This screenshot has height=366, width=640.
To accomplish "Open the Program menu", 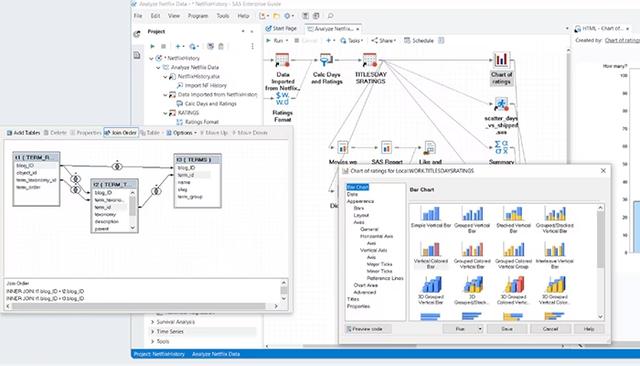I will click(x=198, y=16).
